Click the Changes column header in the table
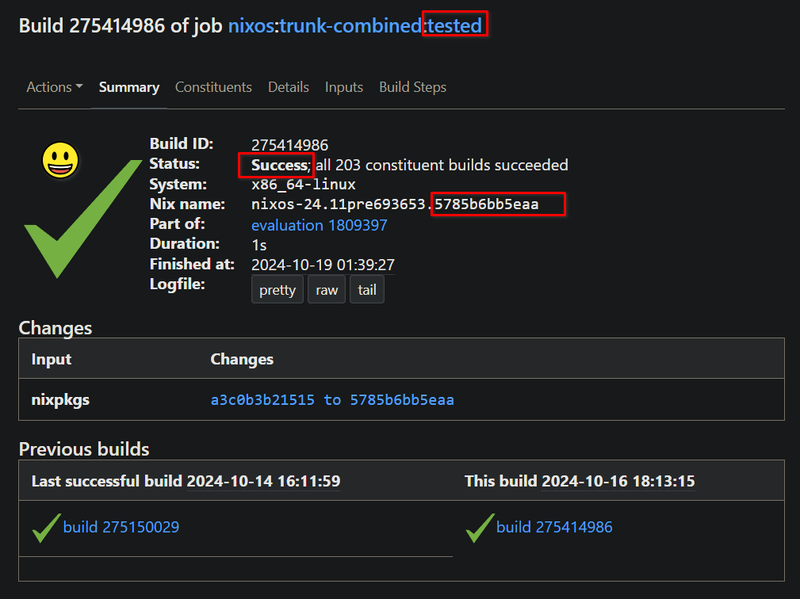The height and width of the screenshot is (599, 800). click(242, 359)
